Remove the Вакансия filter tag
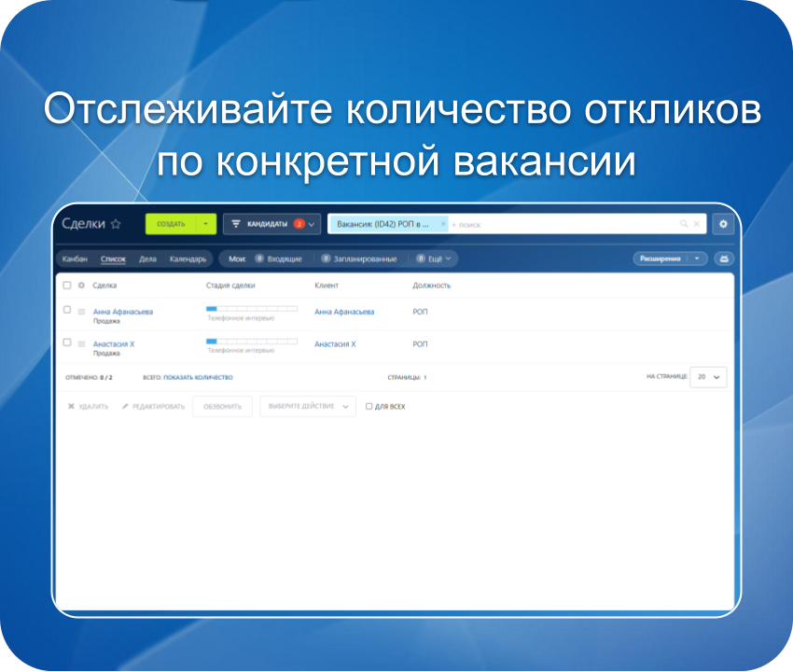 coord(443,224)
